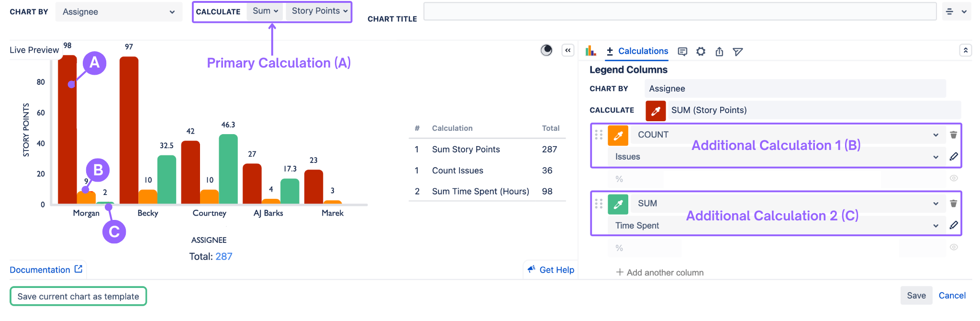Click the share/export icon
Screen dimensions: 980x321
point(719,51)
